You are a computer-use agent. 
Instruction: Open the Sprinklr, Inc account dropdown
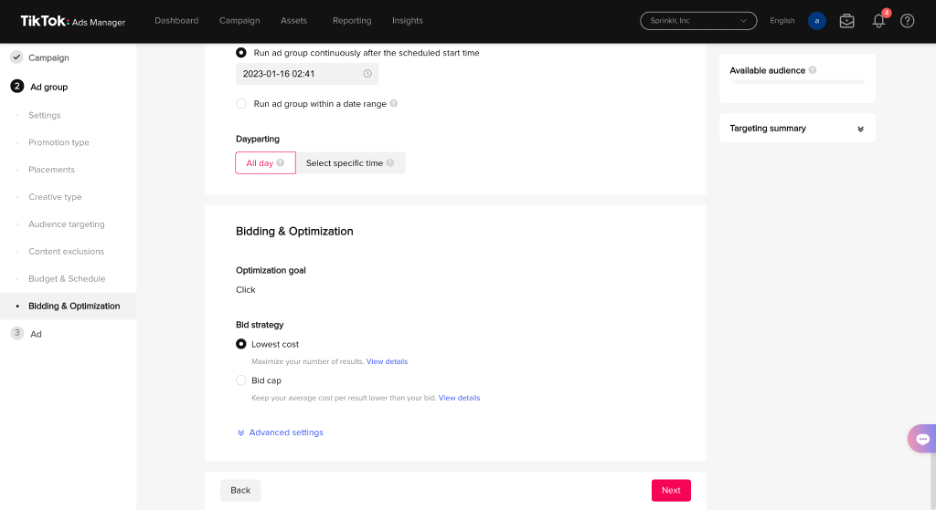698,21
